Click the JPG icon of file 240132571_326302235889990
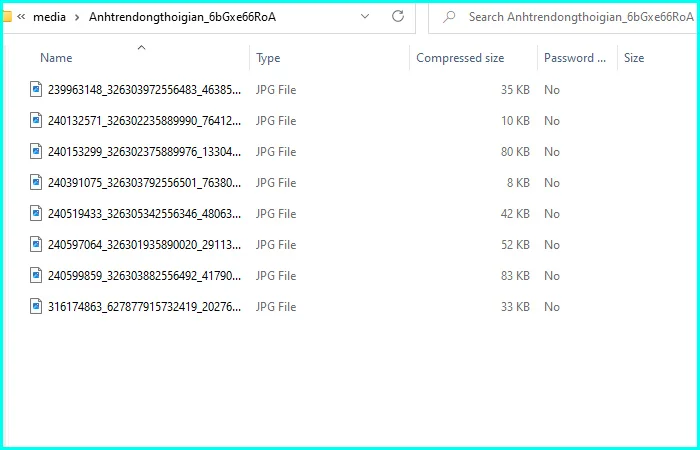Screen dimensions: 700x450 37,121
